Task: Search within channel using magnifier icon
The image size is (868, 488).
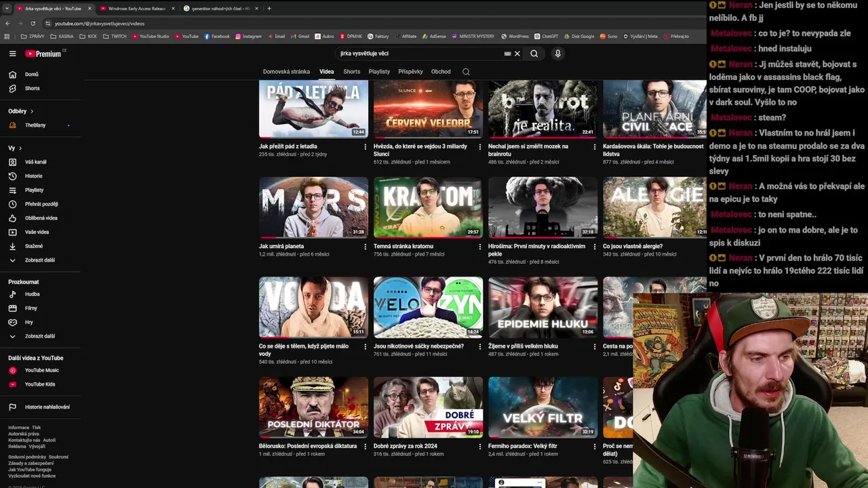Action: 466,71
